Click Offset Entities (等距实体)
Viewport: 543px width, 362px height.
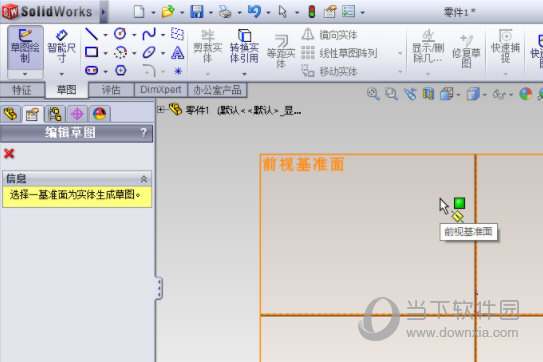point(281,51)
